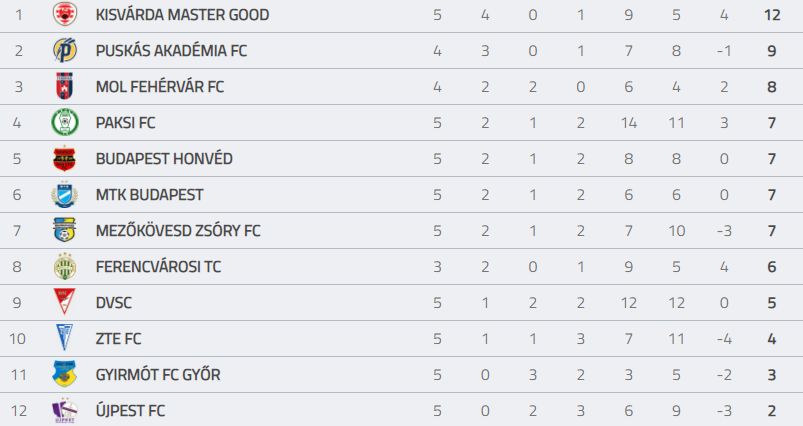
Task: Click the Kisvárda Master Good club crest
Action: click(x=65, y=14)
